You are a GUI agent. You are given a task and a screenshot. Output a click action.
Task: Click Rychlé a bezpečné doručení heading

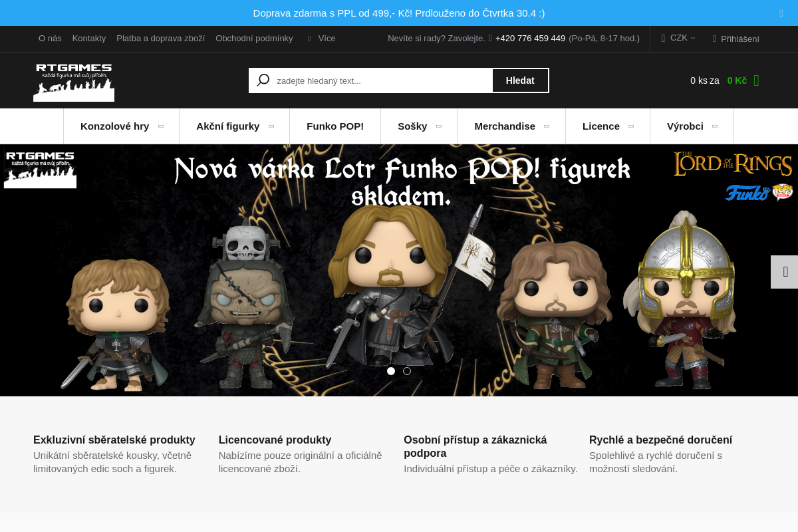pos(660,440)
